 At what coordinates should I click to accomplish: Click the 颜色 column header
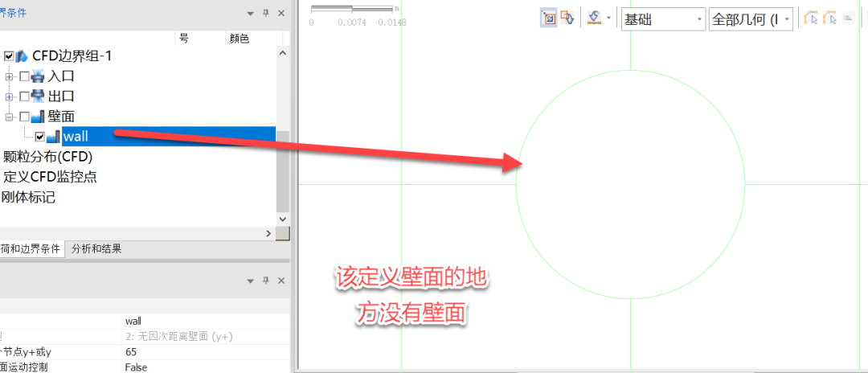[240, 39]
